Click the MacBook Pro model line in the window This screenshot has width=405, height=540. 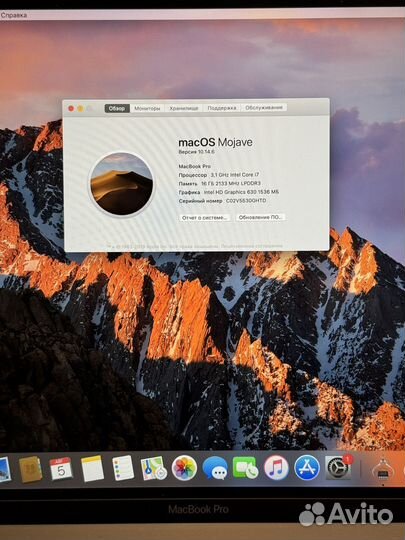tap(195, 166)
